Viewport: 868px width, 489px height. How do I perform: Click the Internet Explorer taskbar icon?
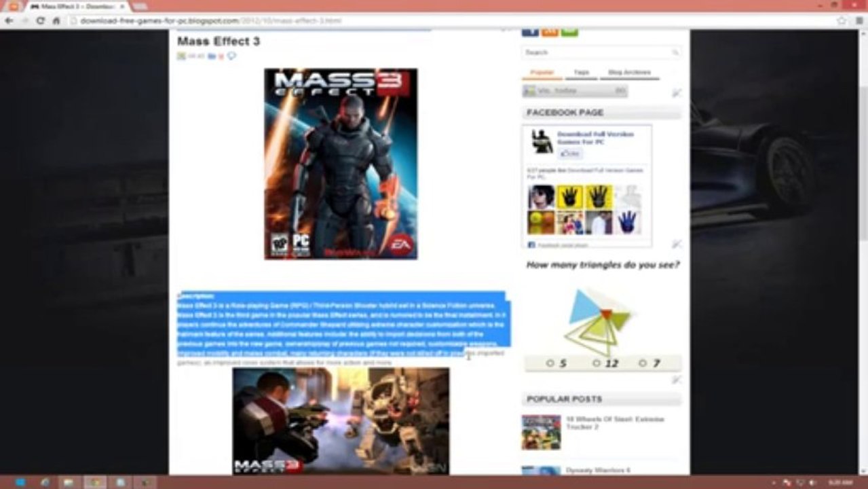(x=45, y=482)
